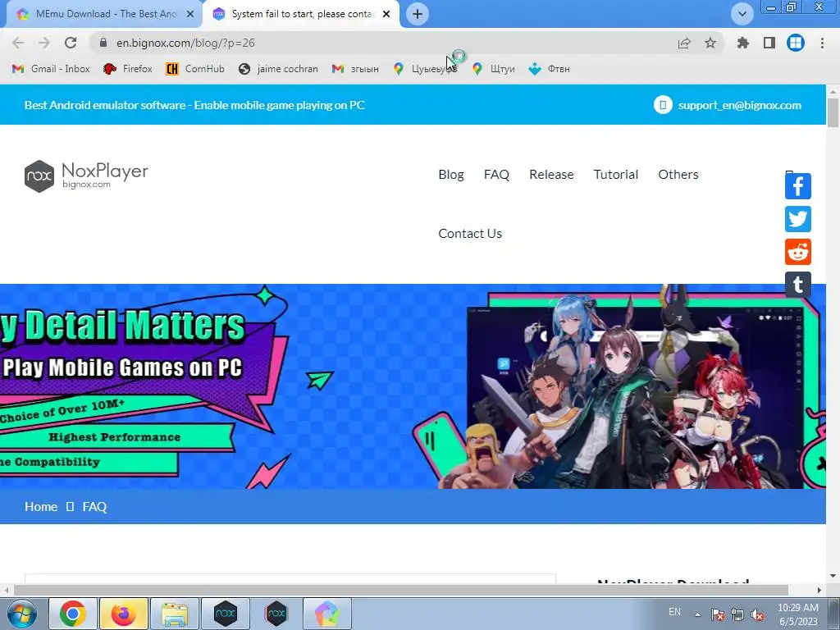840x630 pixels.
Task: Open the Chrome profile avatar
Action: [x=796, y=43]
